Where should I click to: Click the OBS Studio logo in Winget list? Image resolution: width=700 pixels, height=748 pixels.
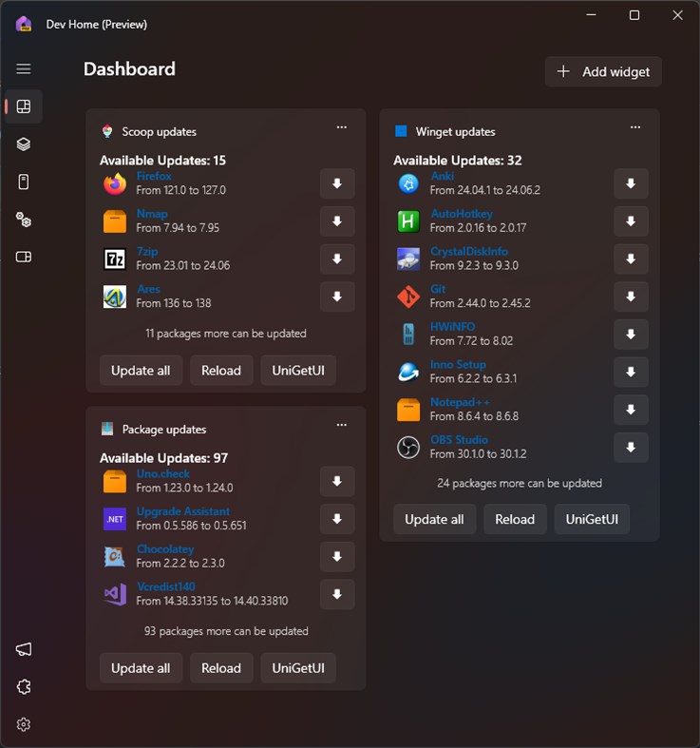[x=408, y=448]
